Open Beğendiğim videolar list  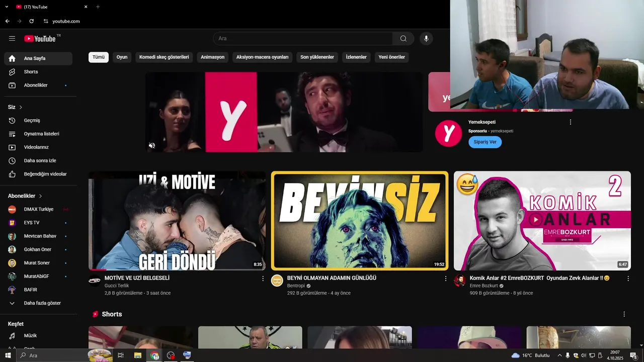coord(38,174)
